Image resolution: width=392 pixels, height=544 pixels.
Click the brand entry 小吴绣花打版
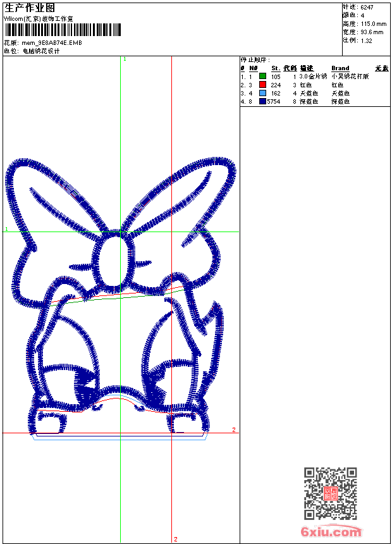350,77
